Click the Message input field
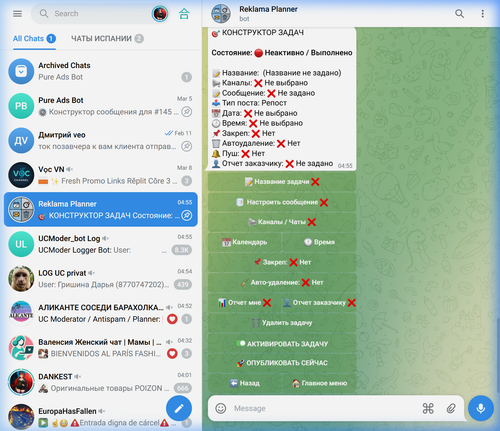Viewport: 500px width, 431px height. (323, 408)
